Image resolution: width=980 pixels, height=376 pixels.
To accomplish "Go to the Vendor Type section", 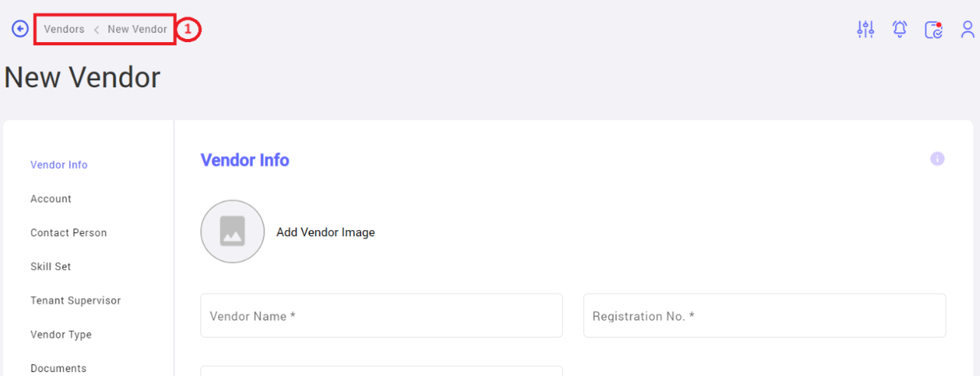I will [61, 335].
